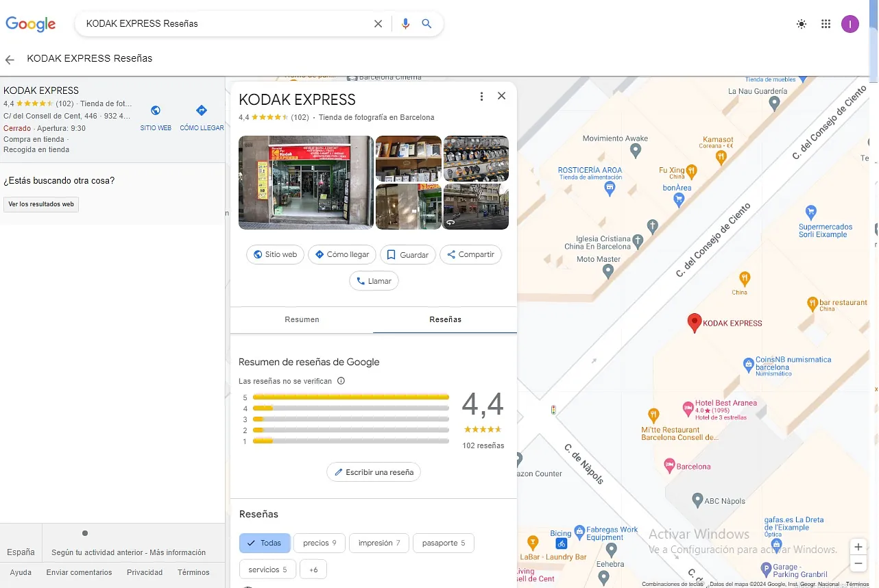Click Supermercados Sorli Eixample marker
The width and height of the screenshot is (879, 588).
(x=812, y=211)
